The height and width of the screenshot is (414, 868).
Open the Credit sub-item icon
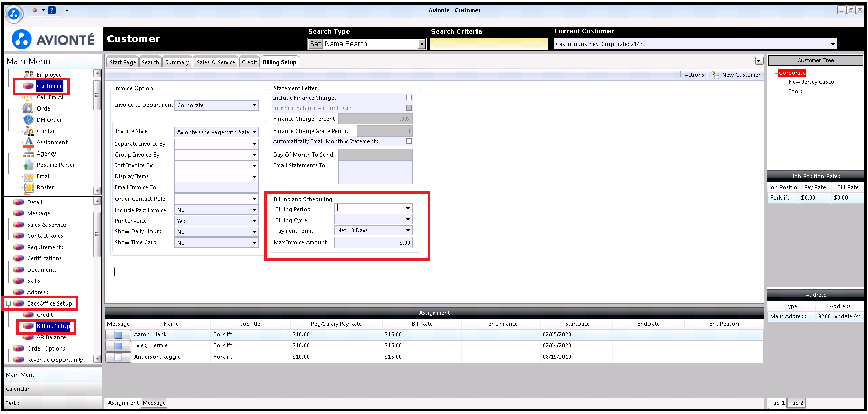pyautogui.click(x=29, y=315)
